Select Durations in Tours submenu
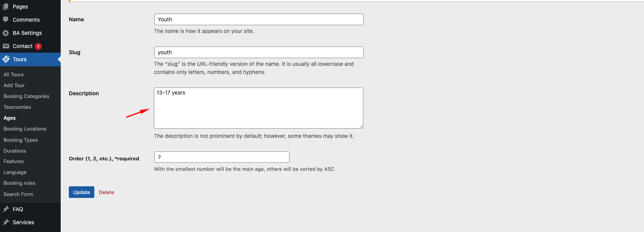The width and height of the screenshot is (644, 232). (15, 151)
